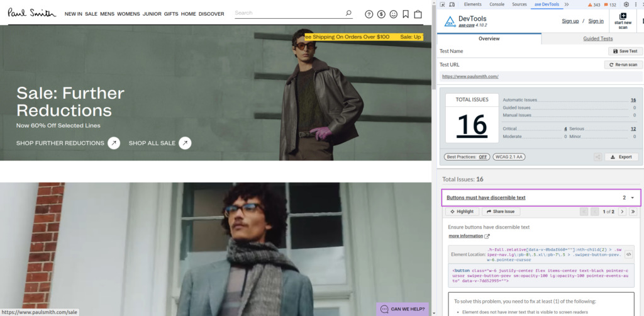Open the SALE menu item
This screenshot has height=316, width=644.
pos(91,14)
